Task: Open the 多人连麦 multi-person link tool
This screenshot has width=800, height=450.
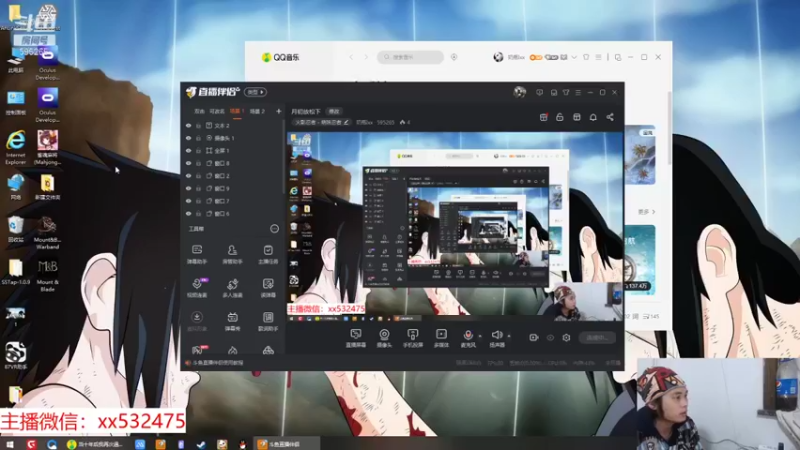Action: (232, 288)
